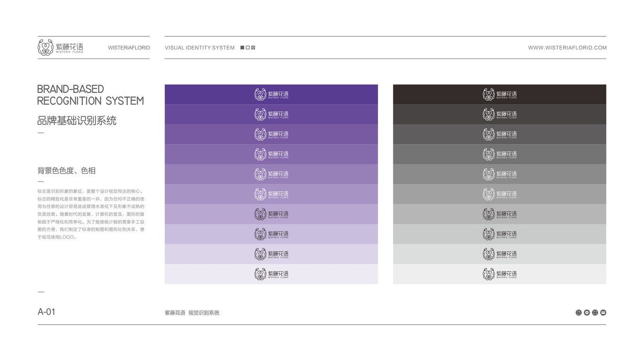Click the 紫藤花语 视觉识别系统 footer text
644x361 pixels.
click(192, 312)
